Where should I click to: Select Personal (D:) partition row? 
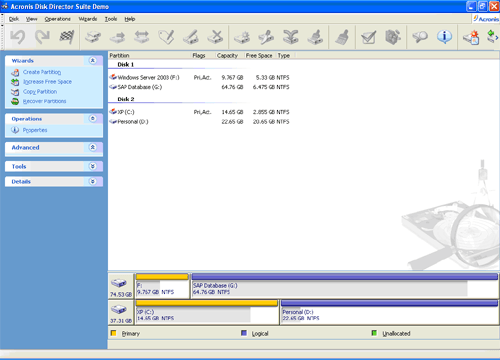[199, 122]
